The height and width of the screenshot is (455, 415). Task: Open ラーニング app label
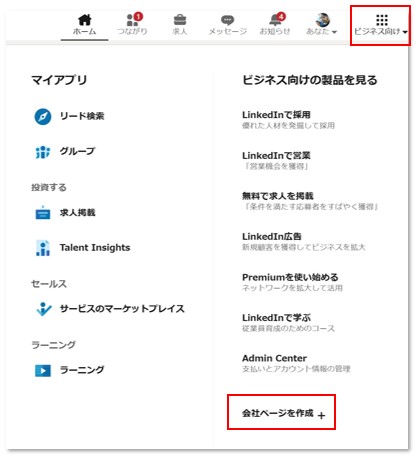(82, 370)
